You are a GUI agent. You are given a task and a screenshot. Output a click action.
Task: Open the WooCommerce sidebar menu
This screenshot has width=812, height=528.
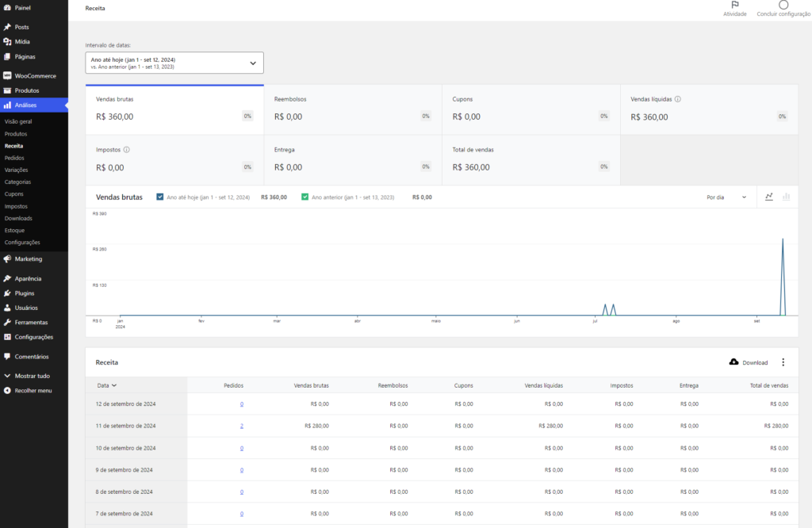(33, 75)
